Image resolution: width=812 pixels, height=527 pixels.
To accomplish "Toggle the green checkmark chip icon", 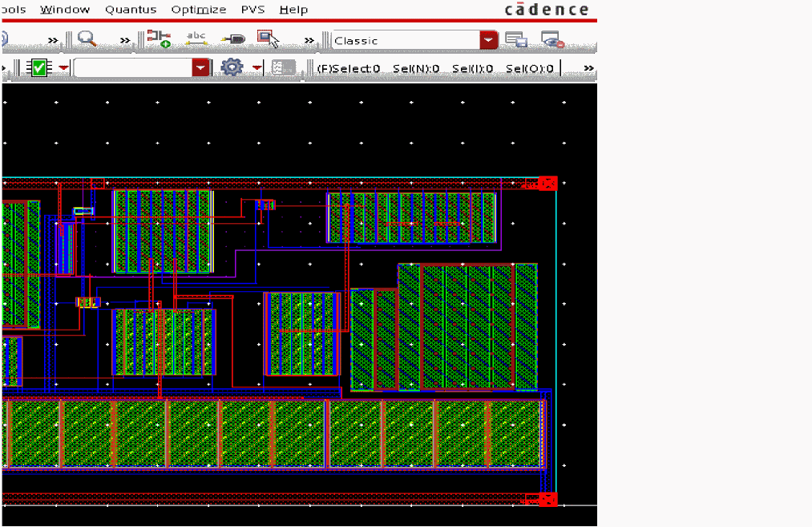I will (x=38, y=68).
